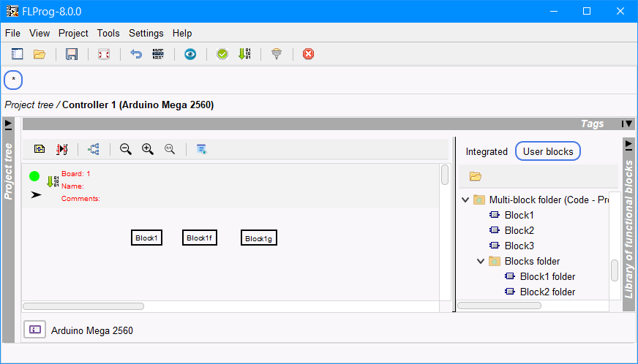Screen dimensions: 638x364
Task: Select Block2 folder in the library tree
Action: click(x=547, y=292)
